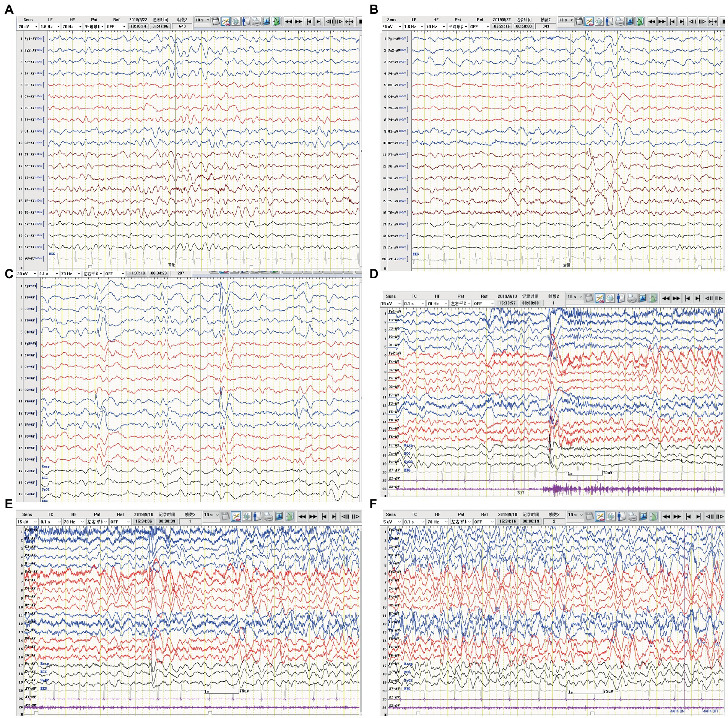Open the HF 70 Hz dropdown in panel E
728x718 pixels.
[74, 522]
